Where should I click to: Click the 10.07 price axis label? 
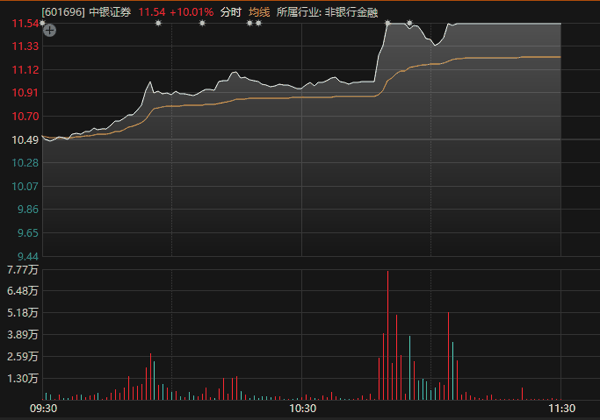coord(25,186)
